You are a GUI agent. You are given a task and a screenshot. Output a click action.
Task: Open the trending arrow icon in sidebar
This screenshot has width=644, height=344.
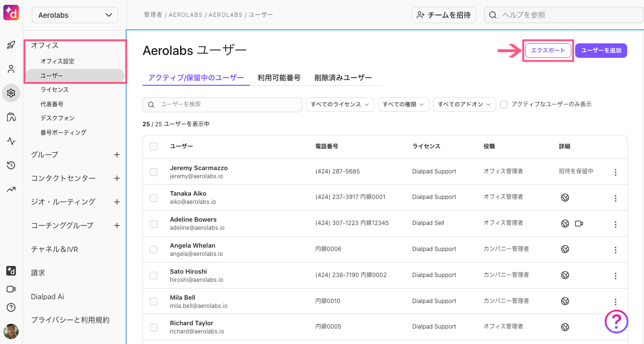point(11,189)
